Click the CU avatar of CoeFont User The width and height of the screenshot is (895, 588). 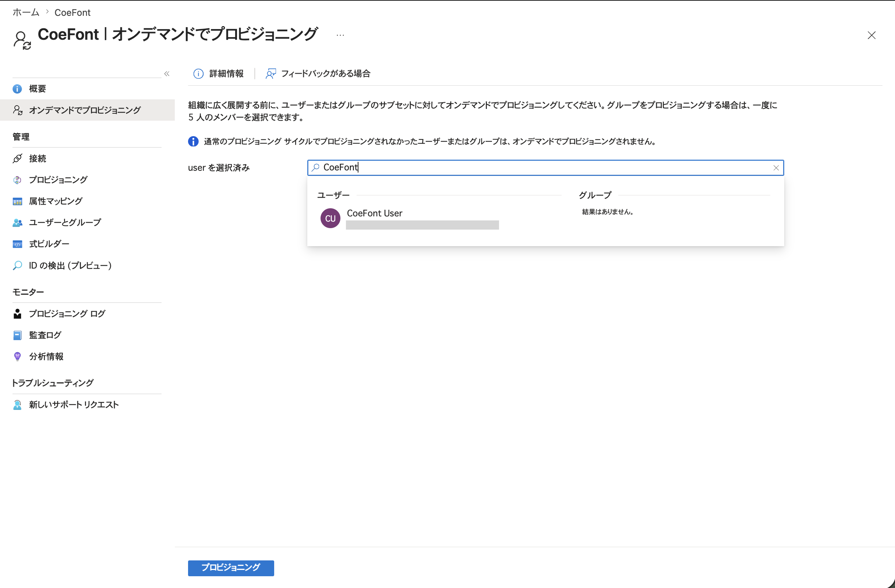(330, 219)
